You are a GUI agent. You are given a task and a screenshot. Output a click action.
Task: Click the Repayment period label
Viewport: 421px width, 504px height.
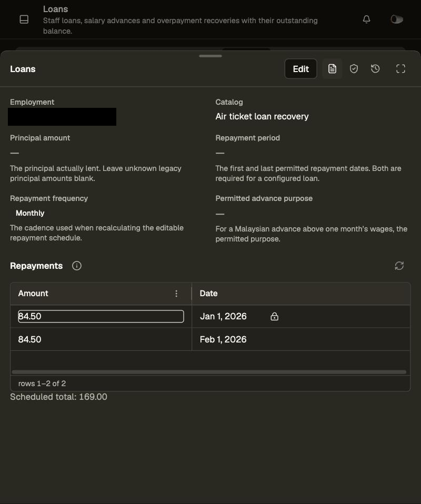248,138
